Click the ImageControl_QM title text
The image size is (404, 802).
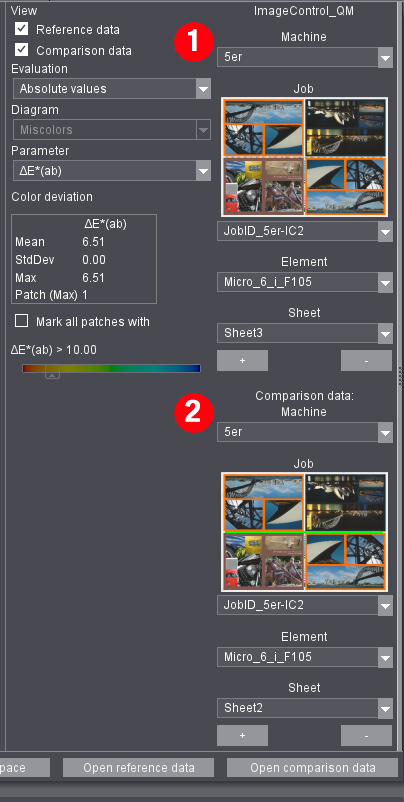(x=304, y=11)
